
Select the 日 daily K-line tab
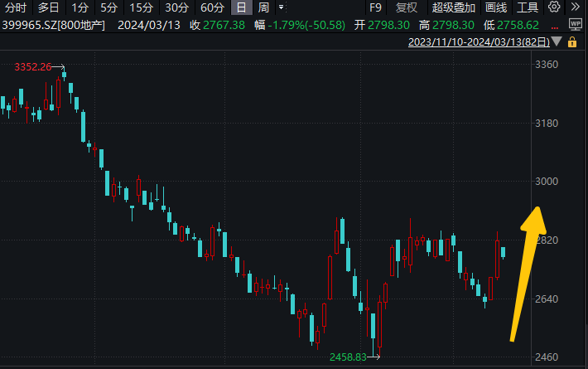[x=241, y=7]
